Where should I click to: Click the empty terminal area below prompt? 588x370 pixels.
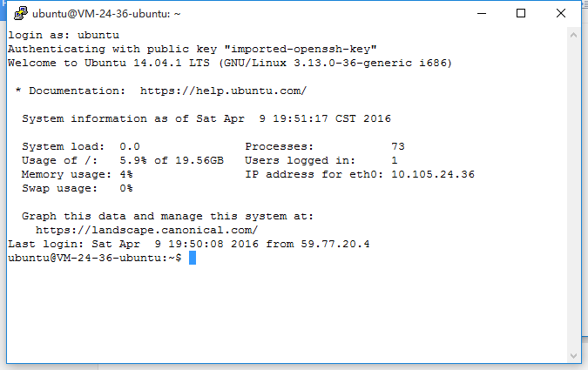tap(287, 311)
